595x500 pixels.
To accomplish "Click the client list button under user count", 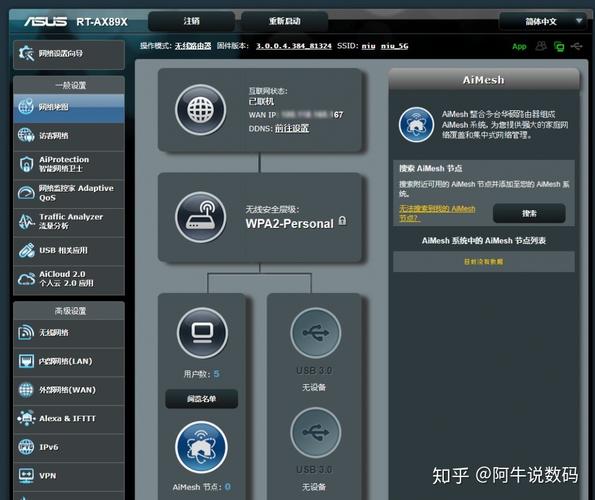I will click(x=201, y=399).
